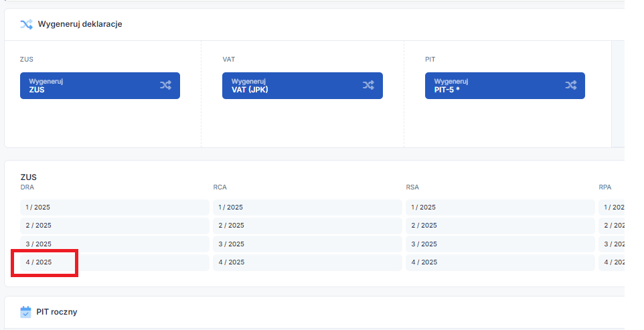Open RSA entry 4 / 2025

500,262
